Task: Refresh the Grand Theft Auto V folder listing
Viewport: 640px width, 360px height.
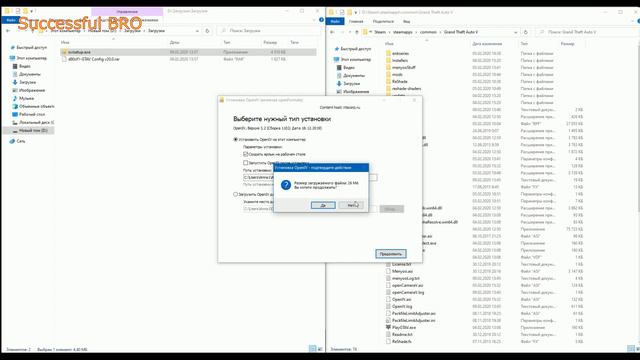Action: point(526,32)
